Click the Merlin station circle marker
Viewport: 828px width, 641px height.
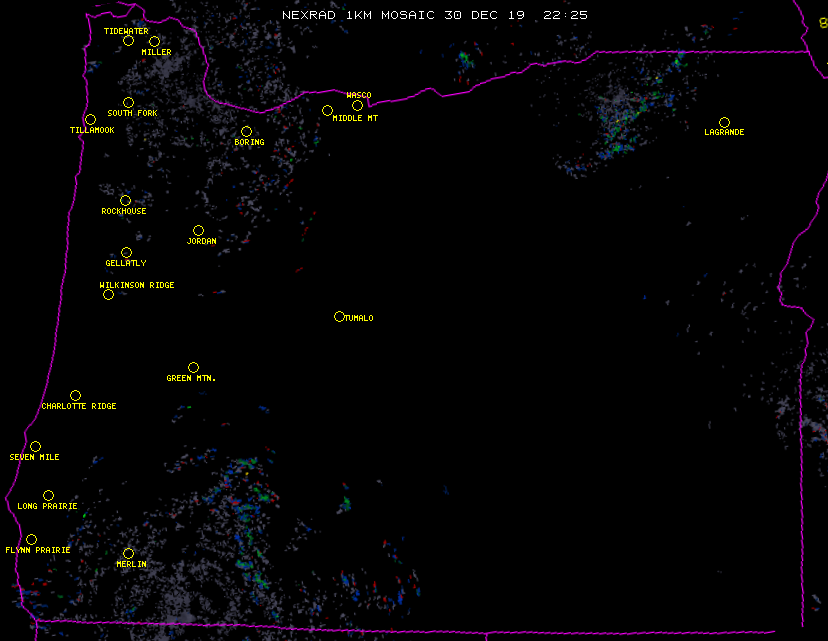coord(128,553)
